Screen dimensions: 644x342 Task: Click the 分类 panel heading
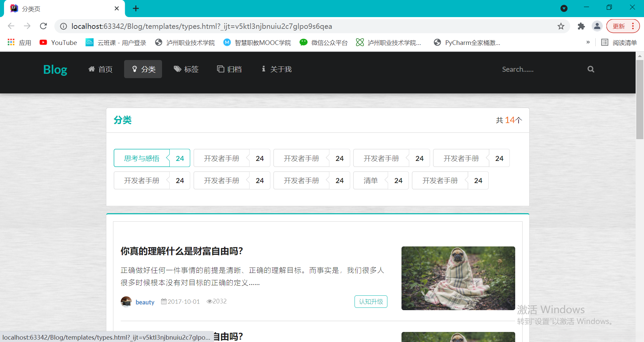coord(122,120)
